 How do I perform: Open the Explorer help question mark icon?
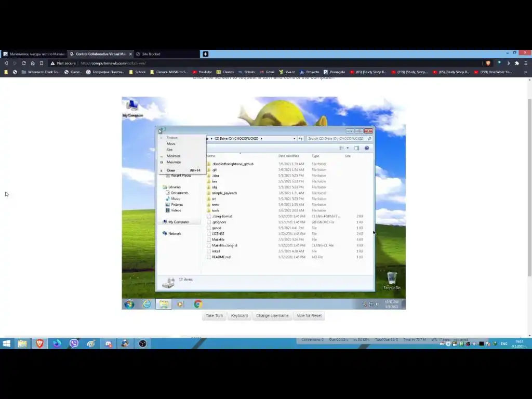[x=367, y=148]
